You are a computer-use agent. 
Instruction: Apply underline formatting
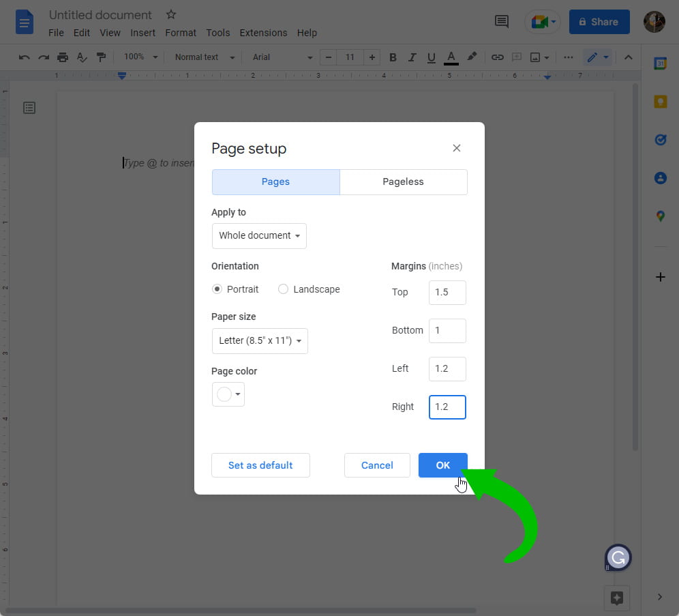[x=431, y=57]
